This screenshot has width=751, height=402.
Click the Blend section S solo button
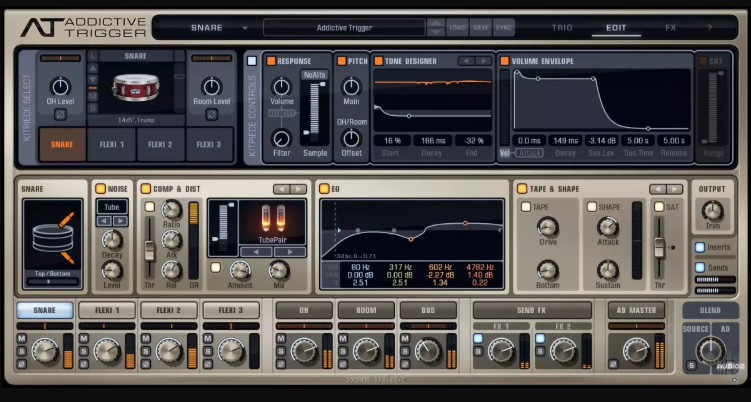pyautogui.click(x=691, y=366)
